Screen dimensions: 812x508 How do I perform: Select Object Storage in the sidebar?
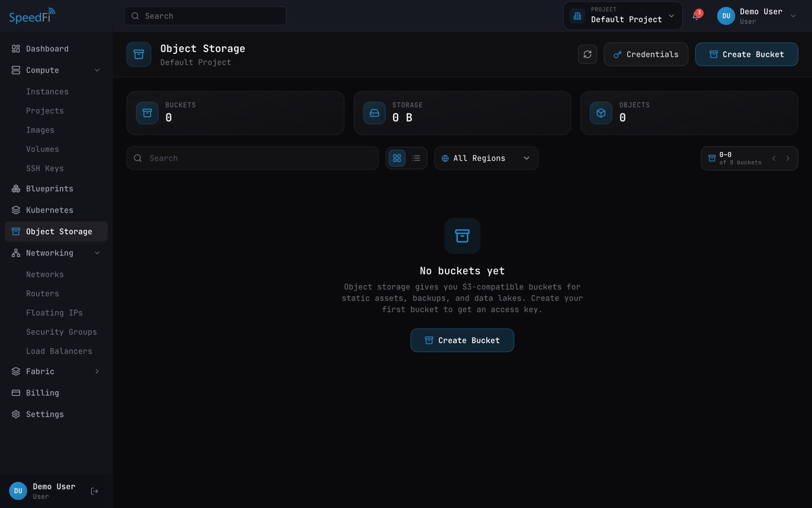coord(56,231)
